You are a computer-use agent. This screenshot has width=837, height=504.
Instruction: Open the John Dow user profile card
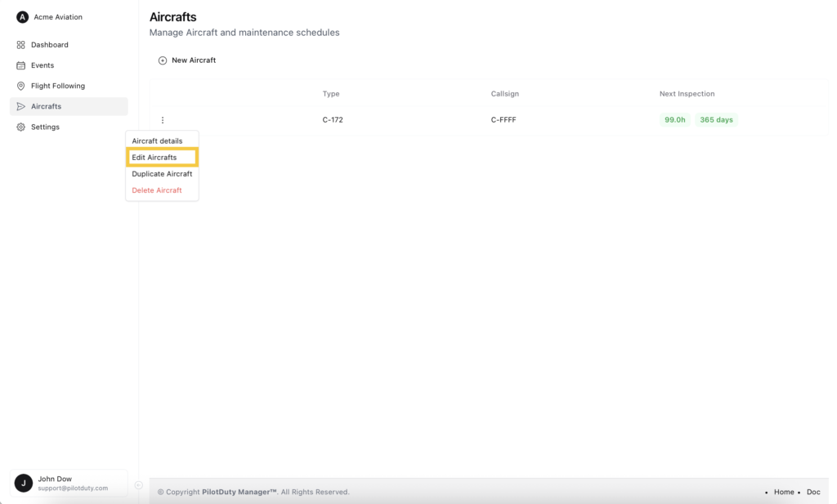(x=69, y=483)
